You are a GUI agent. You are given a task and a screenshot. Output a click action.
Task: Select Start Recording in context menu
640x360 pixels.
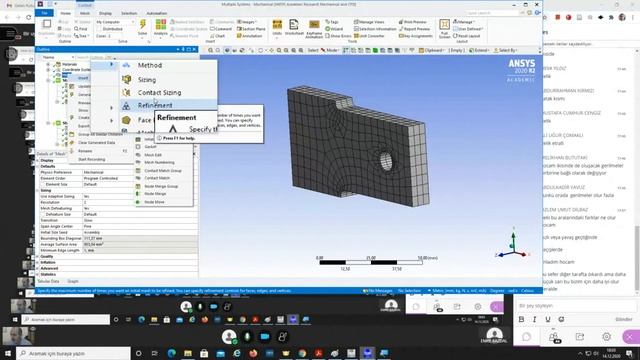pos(91,160)
